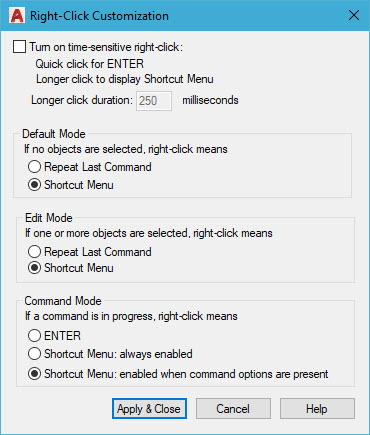Click the longer click duration field
370x435 pixels.
(x=154, y=101)
